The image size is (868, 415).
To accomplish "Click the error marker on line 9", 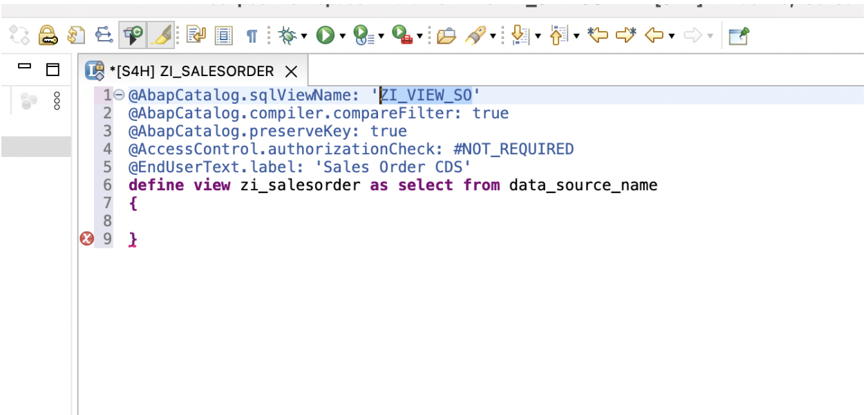I will 86,239.
